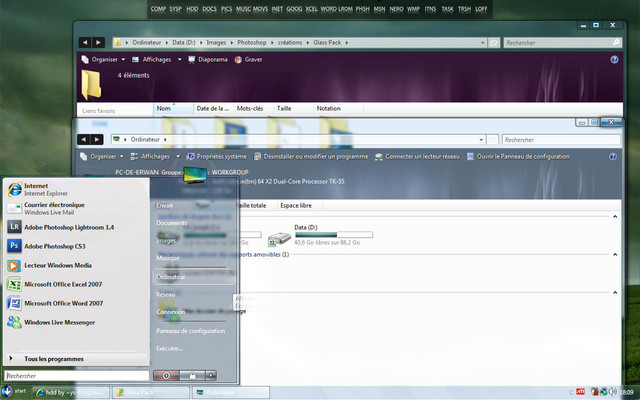Open Connexion from start menu
640x400 pixels.
click(171, 312)
